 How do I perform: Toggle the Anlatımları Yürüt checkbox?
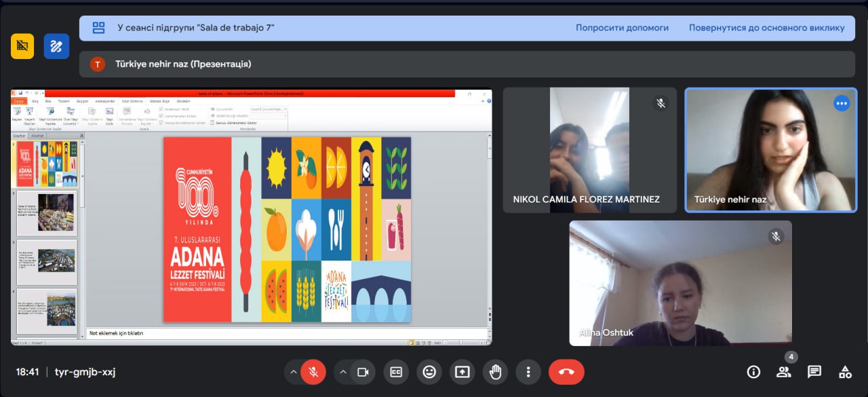(x=161, y=109)
